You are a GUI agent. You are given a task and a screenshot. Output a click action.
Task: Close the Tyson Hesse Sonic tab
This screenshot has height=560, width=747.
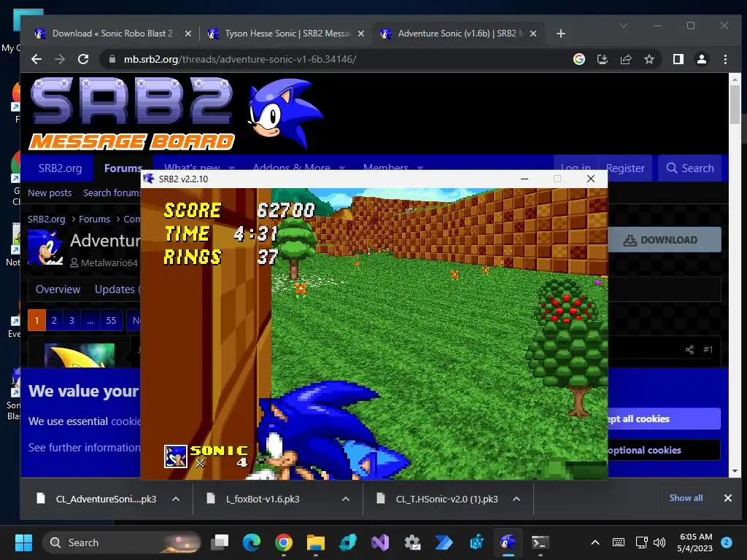[361, 34]
